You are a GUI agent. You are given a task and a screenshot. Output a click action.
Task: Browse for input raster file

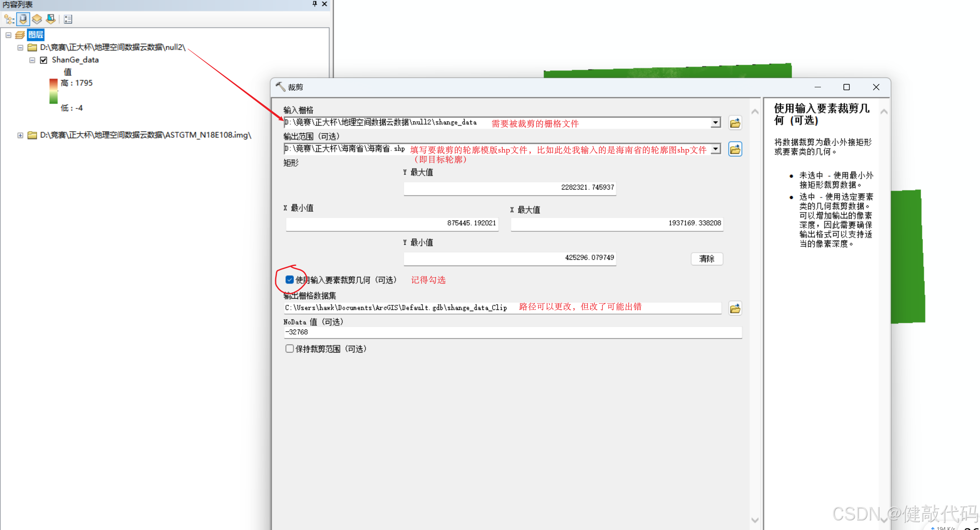[735, 123]
